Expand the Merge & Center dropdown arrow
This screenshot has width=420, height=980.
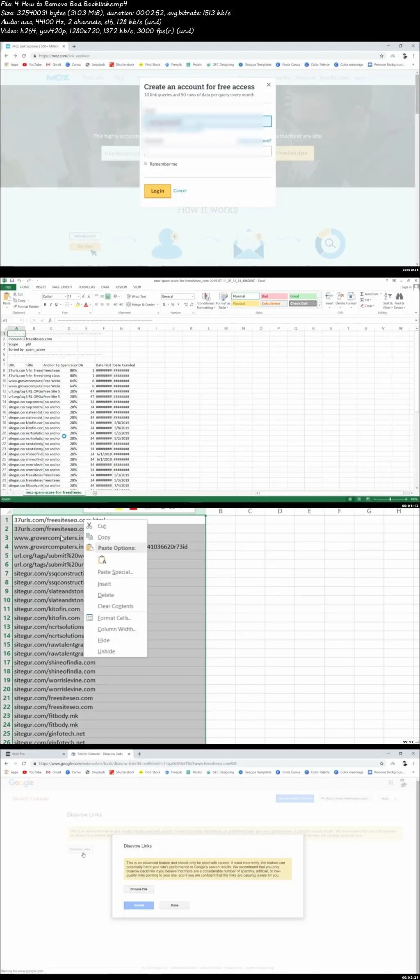(x=157, y=304)
